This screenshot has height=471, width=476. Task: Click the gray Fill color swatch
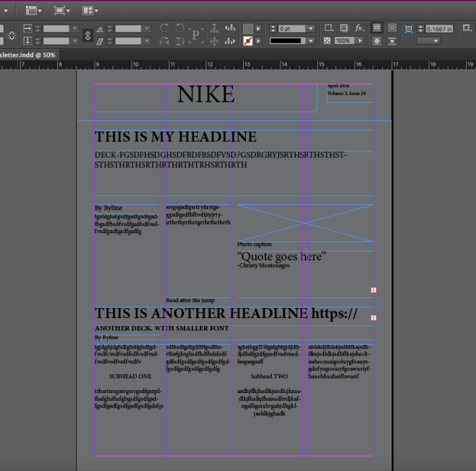coord(247,29)
